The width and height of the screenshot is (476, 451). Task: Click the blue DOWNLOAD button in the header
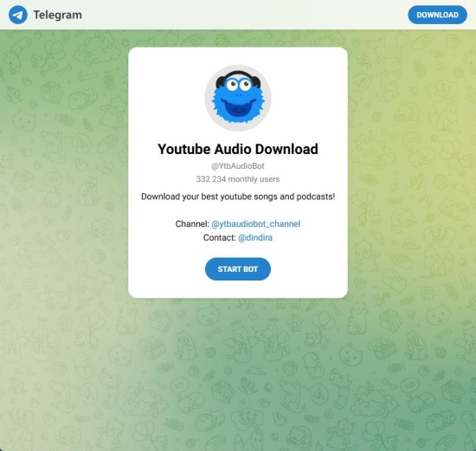pos(437,15)
